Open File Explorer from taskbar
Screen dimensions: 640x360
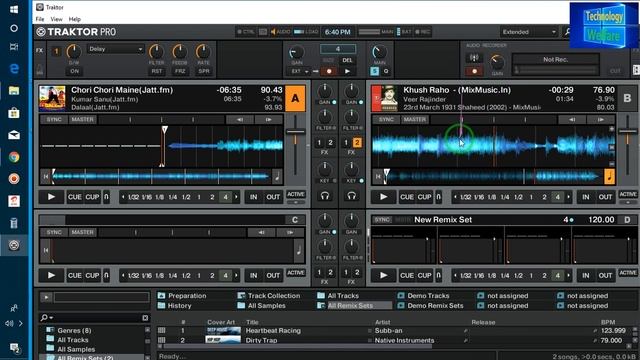point(14,91)
